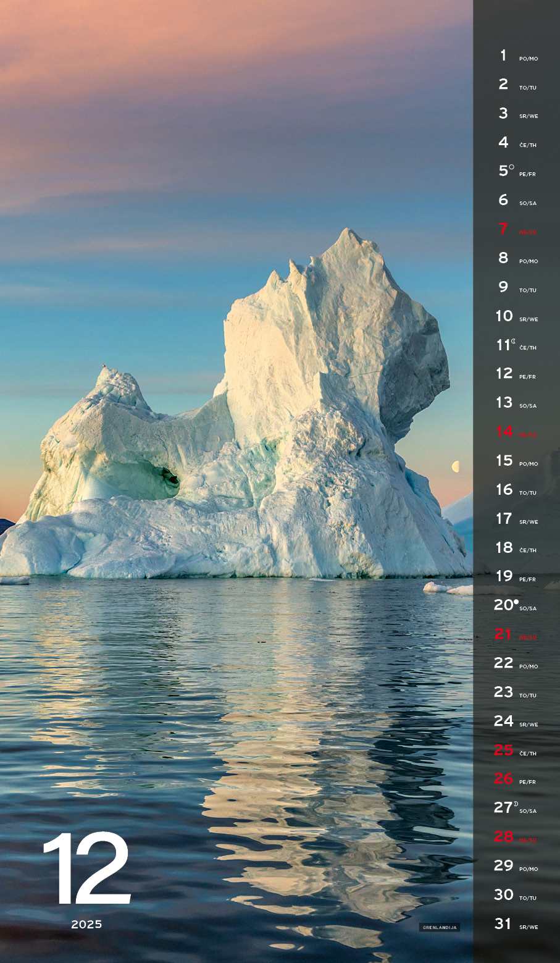Viewport: 560px width, 963px height.
Task: Click the SR/WE weekday label next to 24
Action: 529,725
